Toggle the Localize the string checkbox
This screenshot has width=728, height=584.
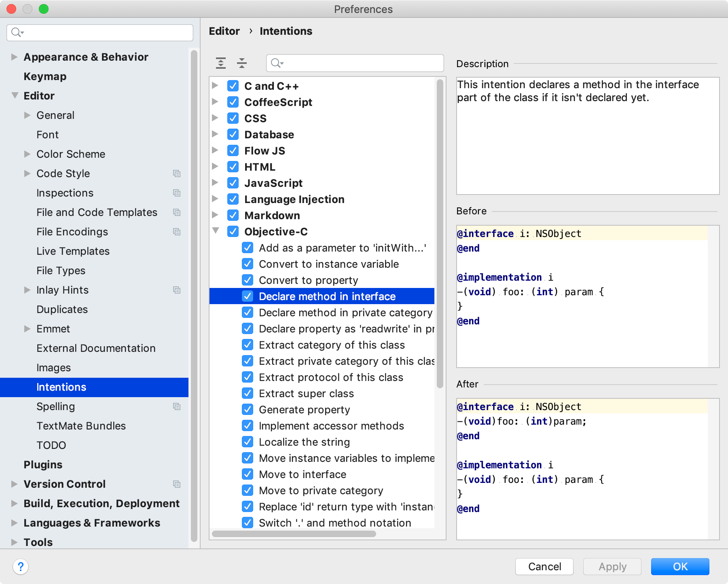click(248, 442)
